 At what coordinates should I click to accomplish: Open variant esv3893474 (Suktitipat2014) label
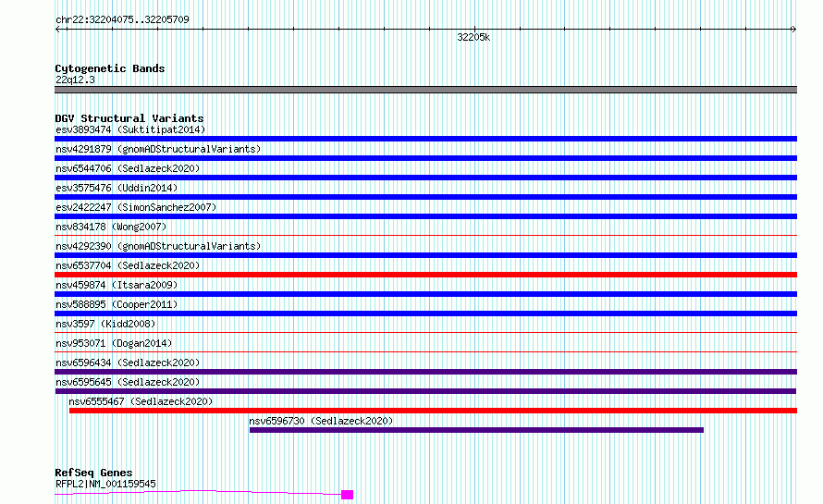click(x=130, y=129)
